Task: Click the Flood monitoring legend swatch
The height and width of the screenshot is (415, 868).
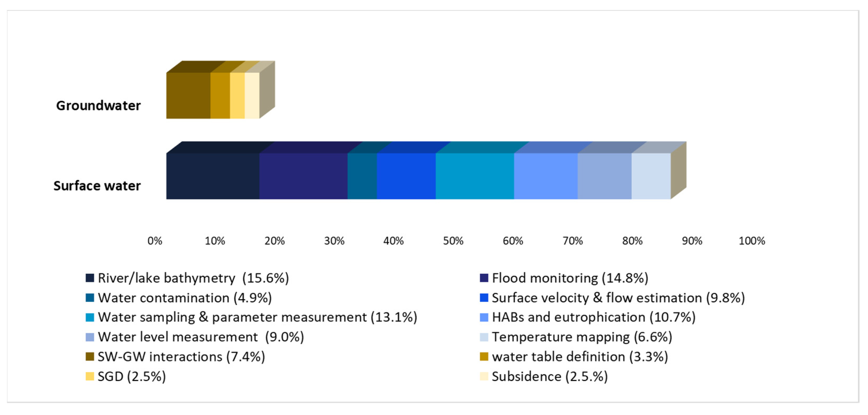Action: click(484, 278)
